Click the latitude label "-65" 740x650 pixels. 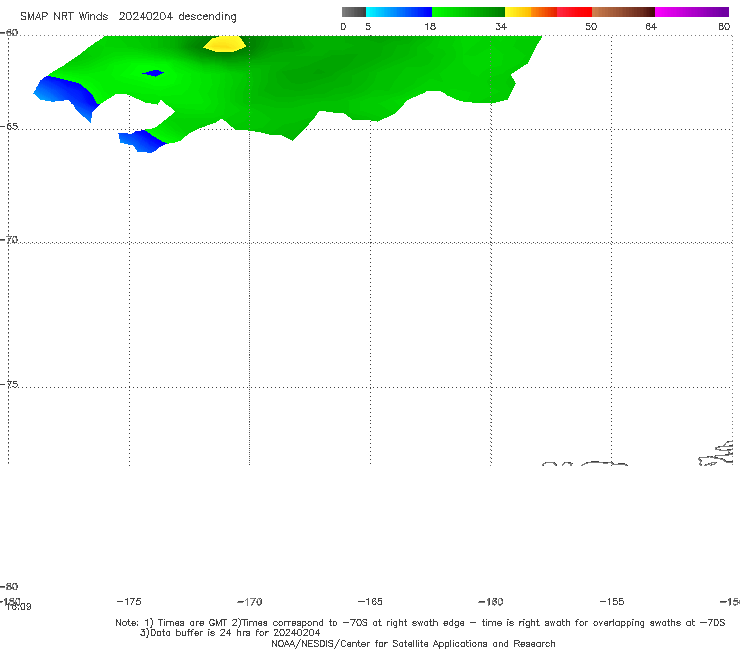tap(9, 127)
